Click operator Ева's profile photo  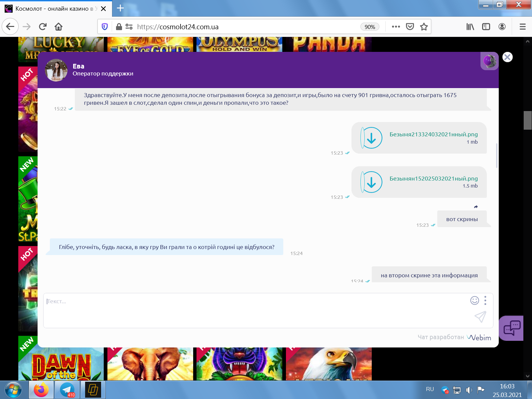(x=56, y=70)
